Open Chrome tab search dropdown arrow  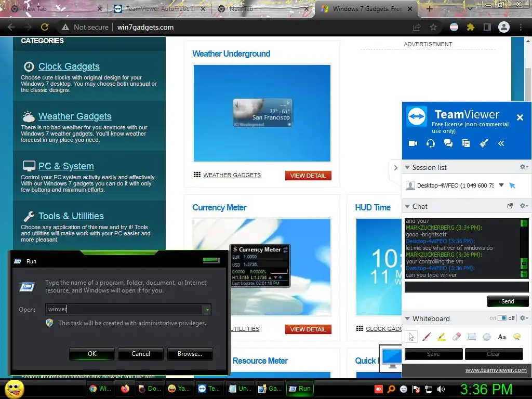[x=470, y=9]
